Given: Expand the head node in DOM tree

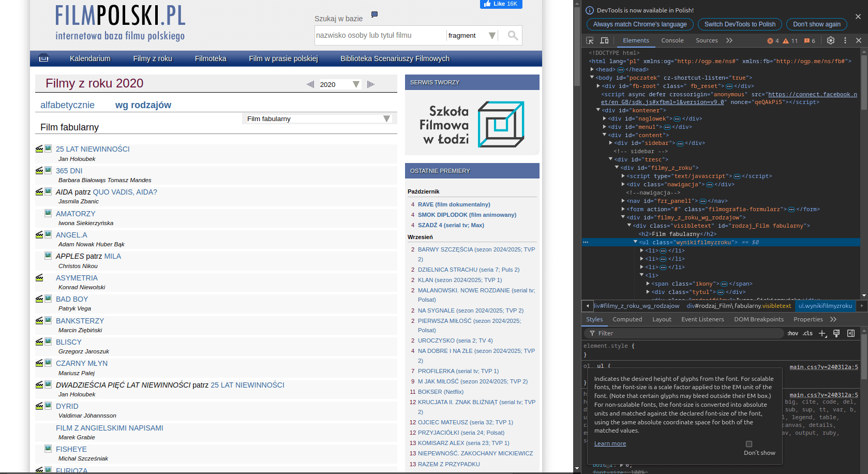Looking at the screenshot, I should coord(592,69).
